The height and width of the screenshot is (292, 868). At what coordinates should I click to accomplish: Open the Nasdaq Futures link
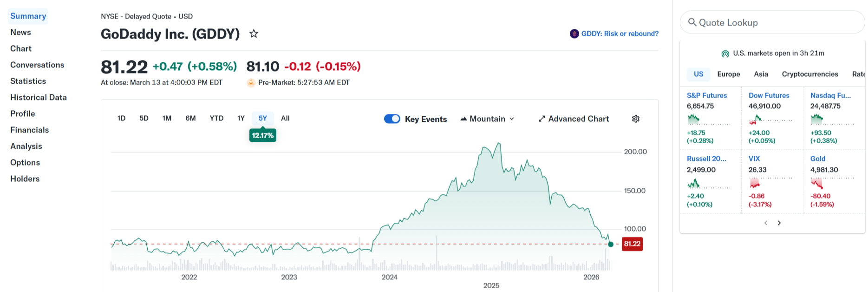831,96
